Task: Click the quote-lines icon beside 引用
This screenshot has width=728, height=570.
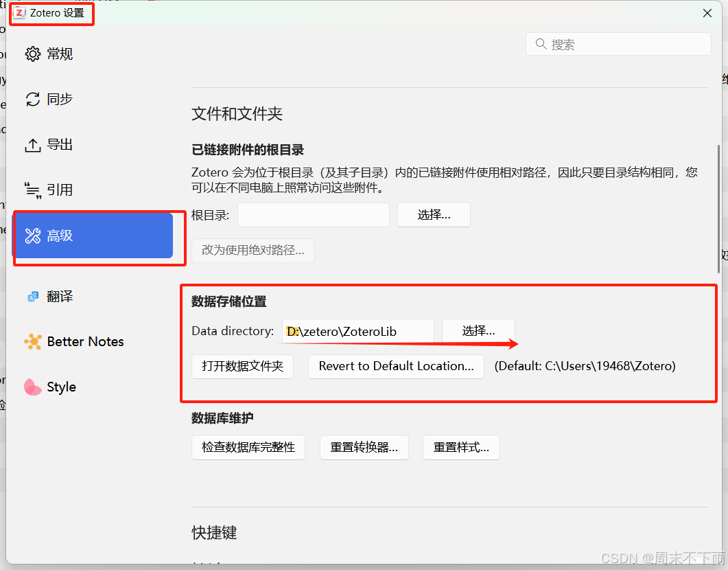Action: click(32, 190)
